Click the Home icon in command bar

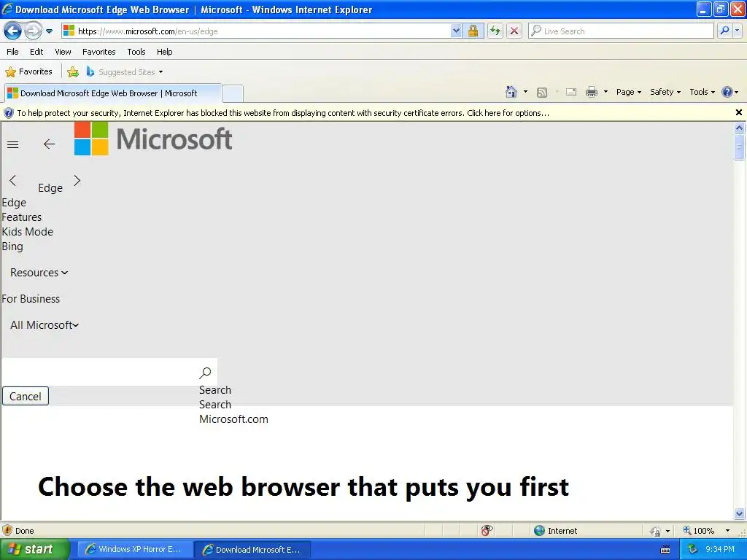511,92
